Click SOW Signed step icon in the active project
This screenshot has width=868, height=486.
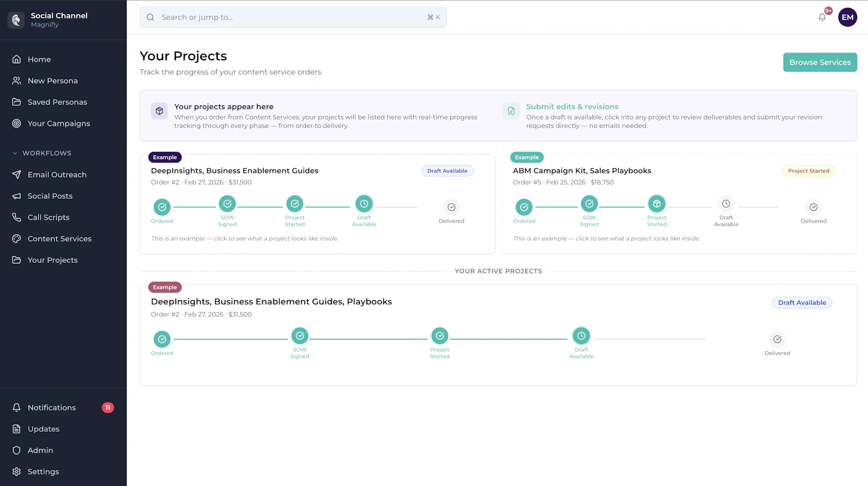pos(299,336)
